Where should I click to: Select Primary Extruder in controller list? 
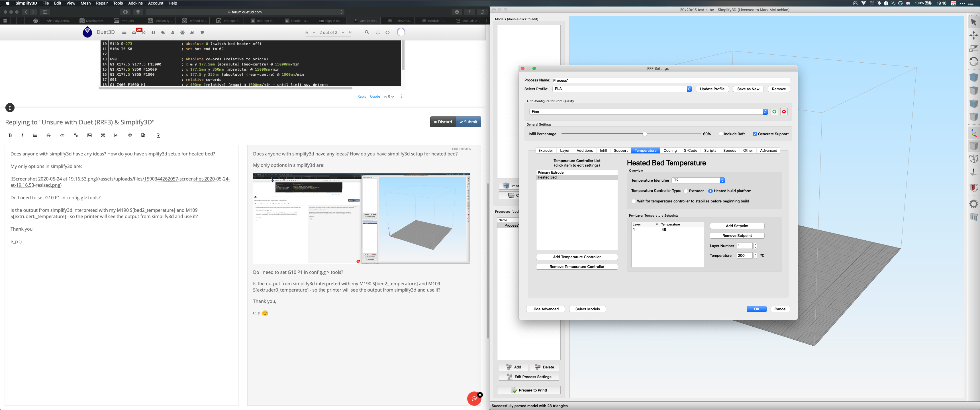[577, 173]
